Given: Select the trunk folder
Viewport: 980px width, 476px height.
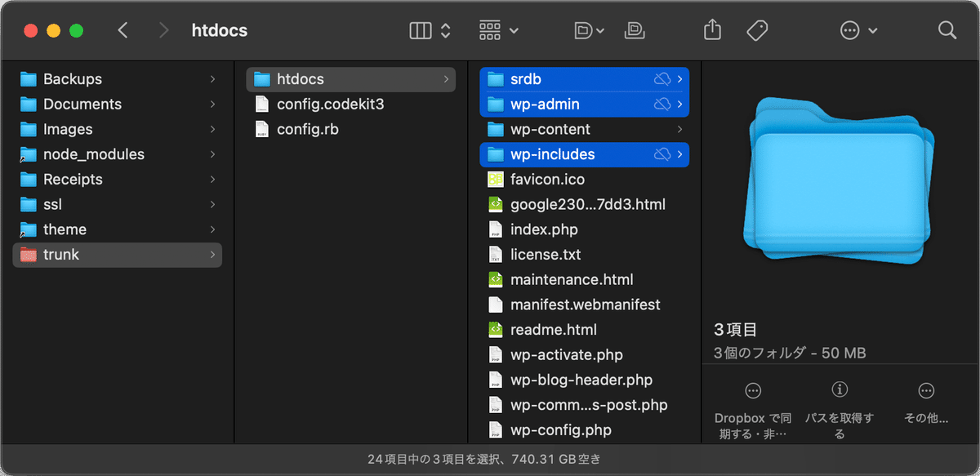Looking at the screenshot, I should tap(118, 255).
